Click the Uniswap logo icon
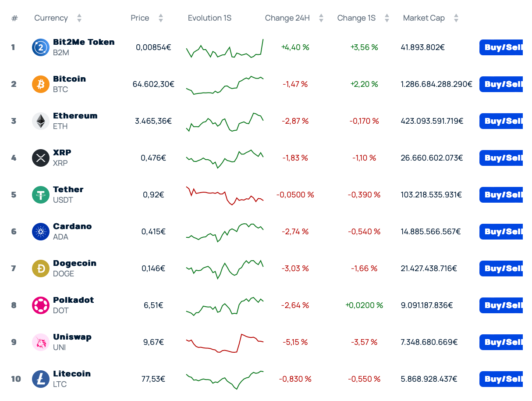The height and width of the screenshot is (401, 532). tap(40, 342)
